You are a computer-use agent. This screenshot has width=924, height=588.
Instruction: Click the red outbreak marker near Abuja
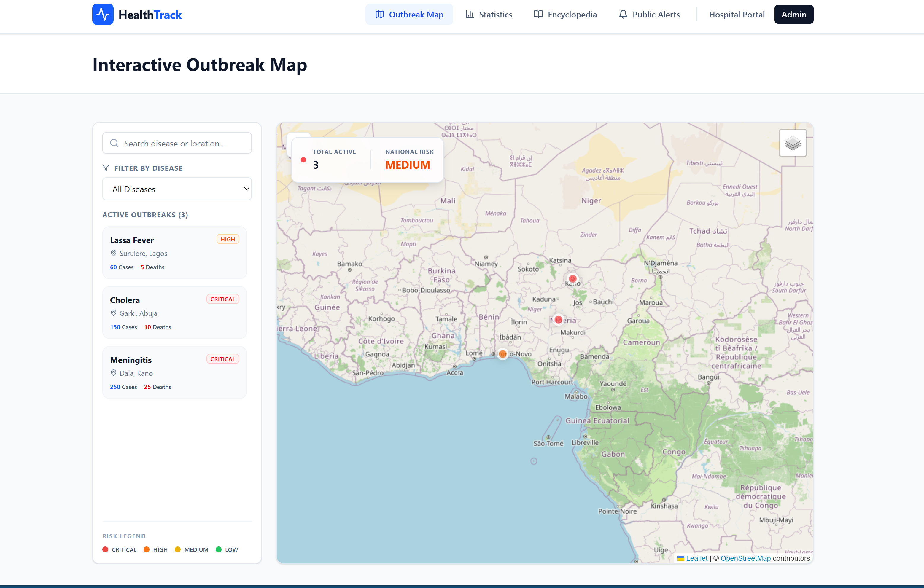pyautogui.click(x=558, y=320)
